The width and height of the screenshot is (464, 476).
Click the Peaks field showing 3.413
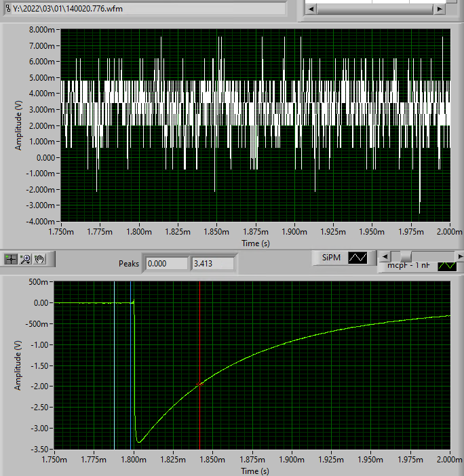[212, 264]
